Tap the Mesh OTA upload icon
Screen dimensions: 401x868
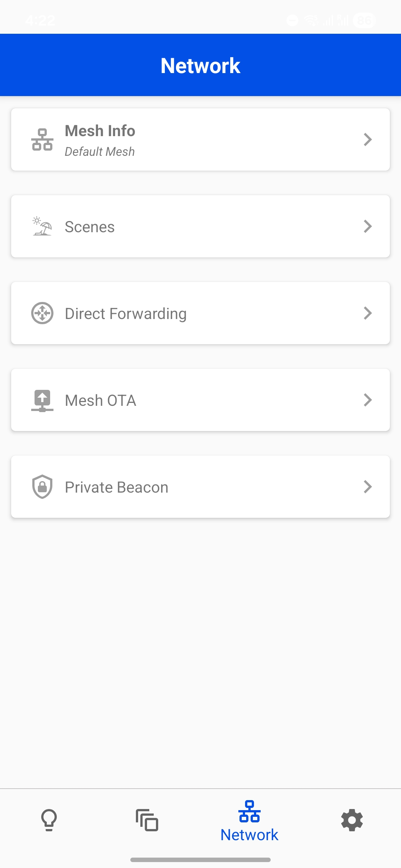pos(42,400)
